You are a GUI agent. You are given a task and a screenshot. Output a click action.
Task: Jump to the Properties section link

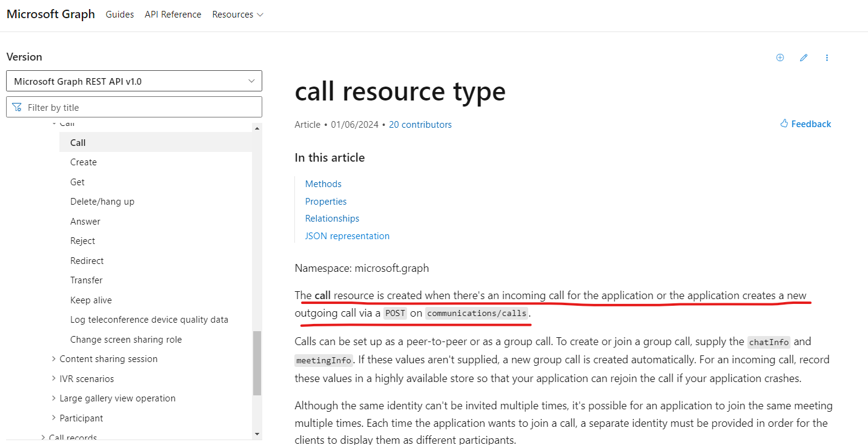(x=326, y=202)
